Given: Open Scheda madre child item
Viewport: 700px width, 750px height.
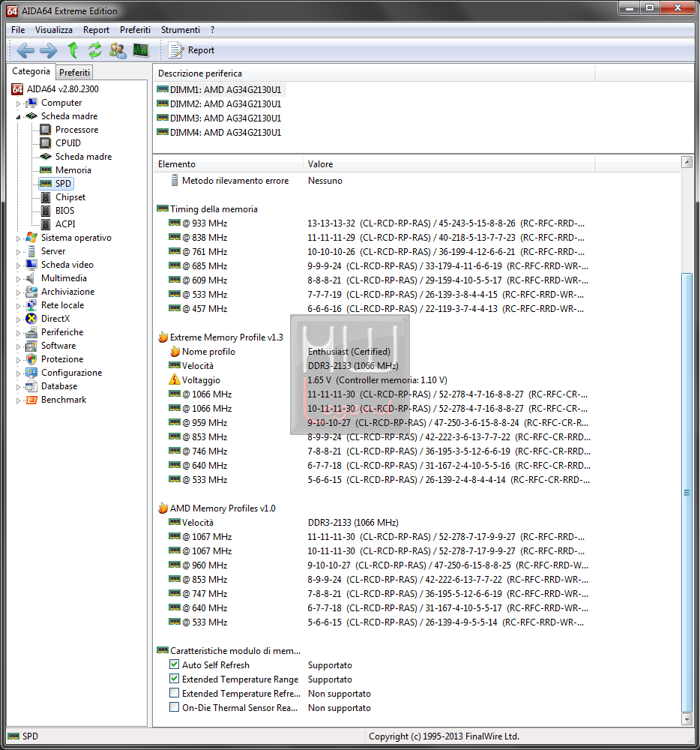Looking at the screenshot, I should pos(83,157).
